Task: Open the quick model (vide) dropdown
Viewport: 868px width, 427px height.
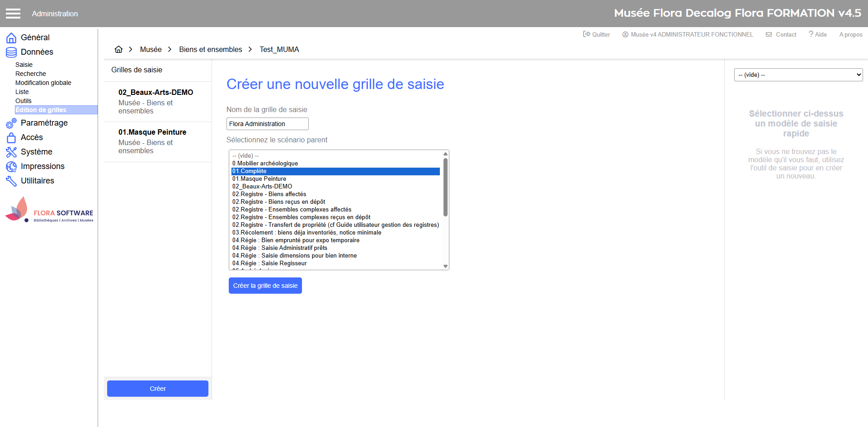Action: coord(798,75)
